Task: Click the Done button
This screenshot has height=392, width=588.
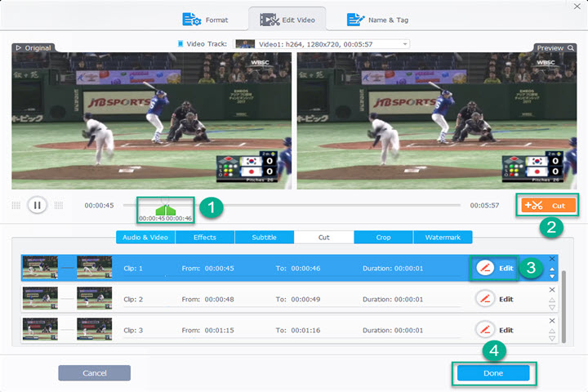Action: click(493, 373)
